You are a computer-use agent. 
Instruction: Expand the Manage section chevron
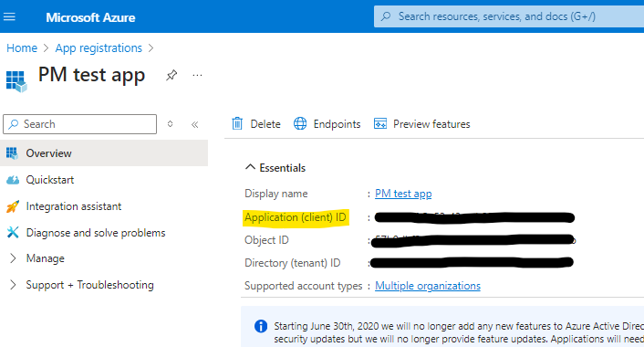point(13,258)
